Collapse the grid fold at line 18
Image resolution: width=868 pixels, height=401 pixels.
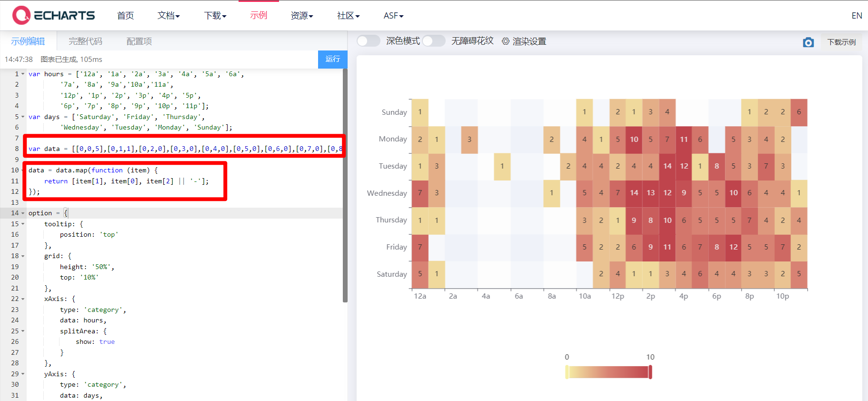(23, 256)
